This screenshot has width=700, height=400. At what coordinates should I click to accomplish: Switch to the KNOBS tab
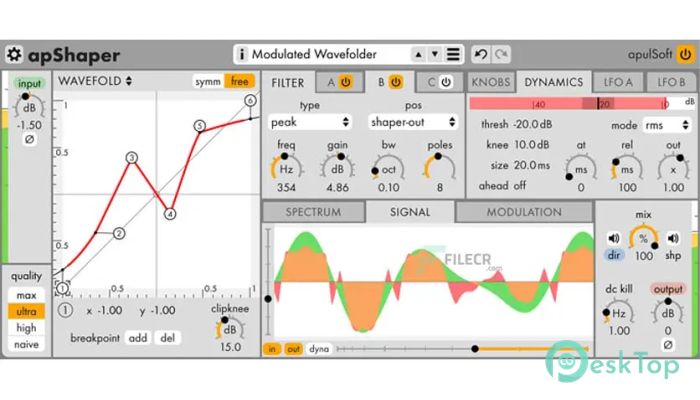coord(491,82)
